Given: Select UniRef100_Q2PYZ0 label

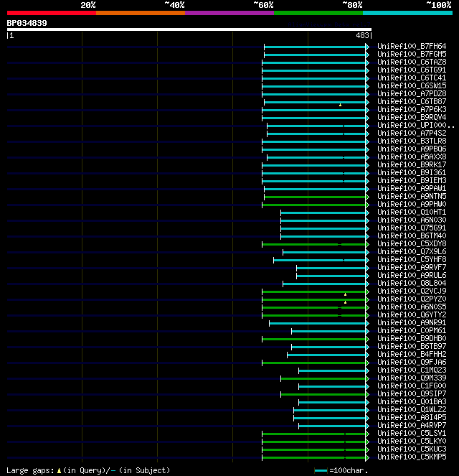Looking at the screenshot, I should tap(412, 299).
